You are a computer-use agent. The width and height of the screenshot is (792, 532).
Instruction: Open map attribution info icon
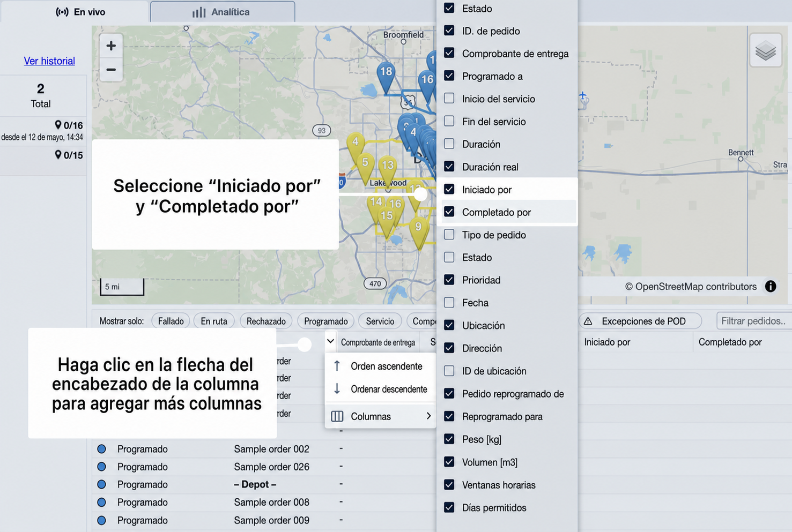tap(771, 286)
